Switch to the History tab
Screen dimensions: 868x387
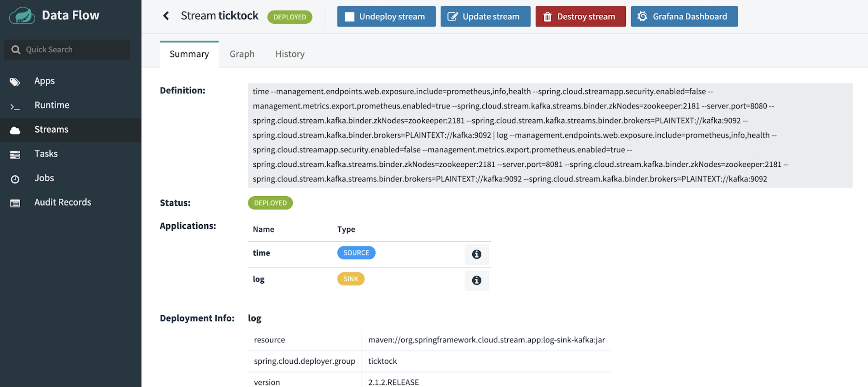click(x=290, y=54)
